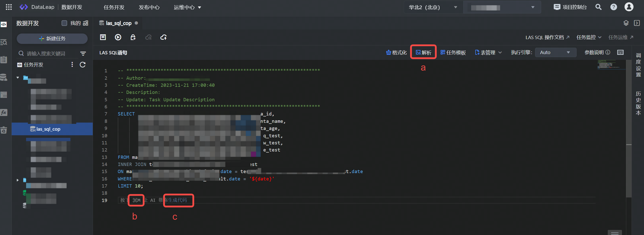Screen dimensions: 644x235
Task: Save the task with the save icon
Action: 103,37
